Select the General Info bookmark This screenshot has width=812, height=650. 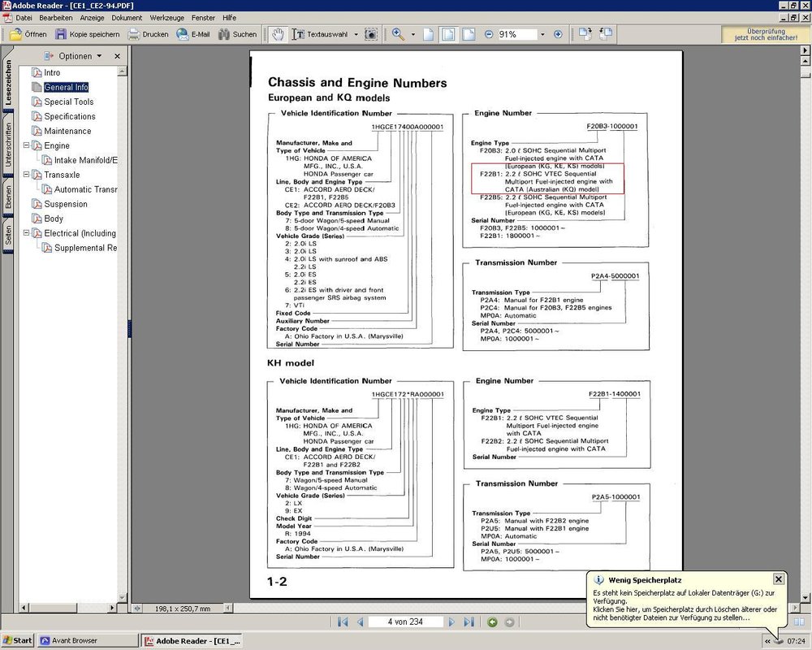point(66,87)
